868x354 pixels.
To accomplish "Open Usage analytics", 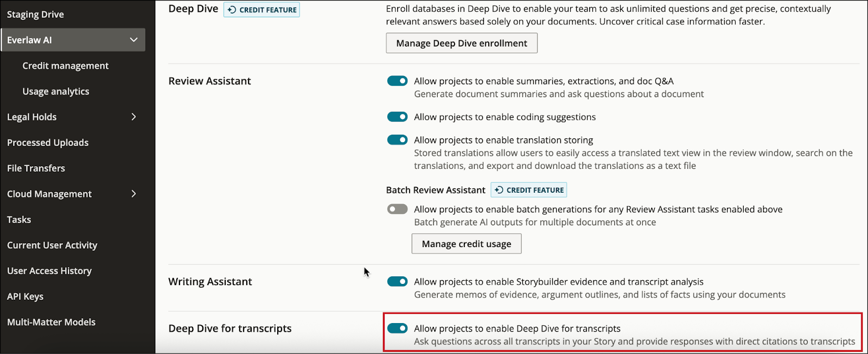I will tap(55, 91).
